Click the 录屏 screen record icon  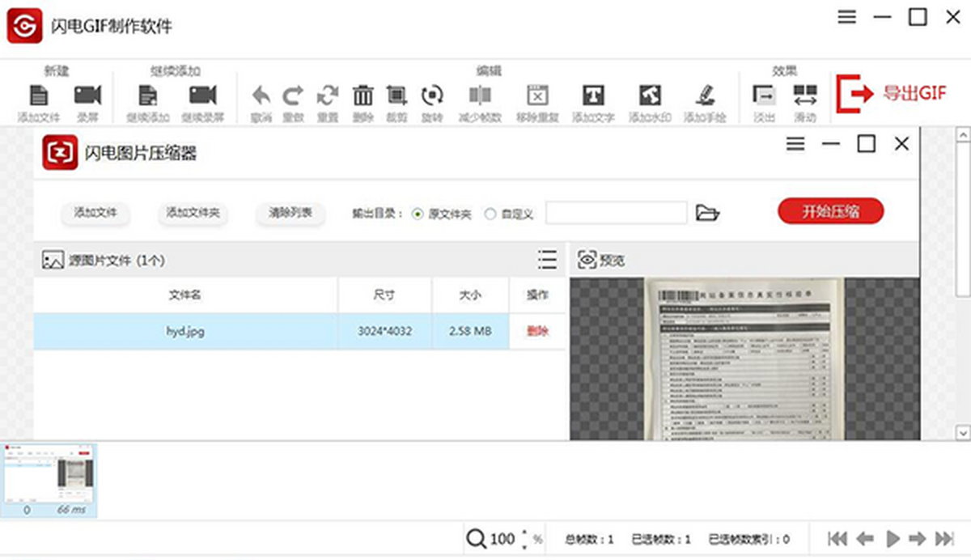(x=87, y=96)
